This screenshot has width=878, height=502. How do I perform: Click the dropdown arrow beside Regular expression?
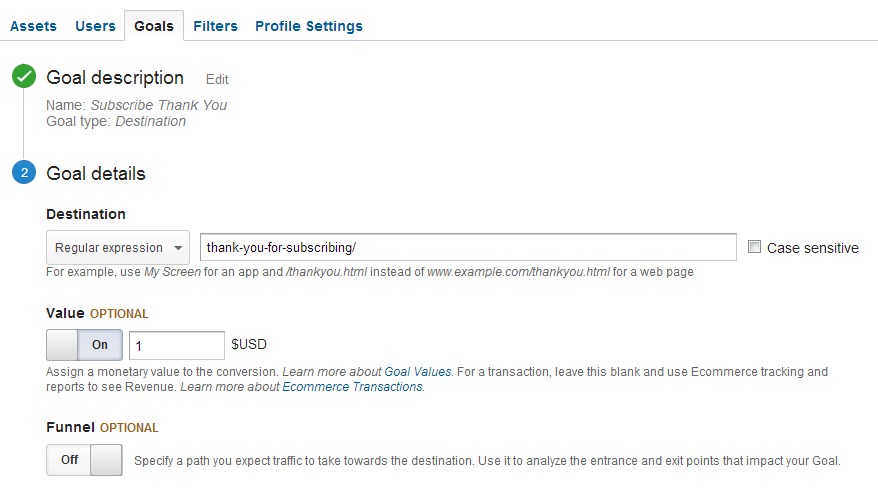[178, 248]
